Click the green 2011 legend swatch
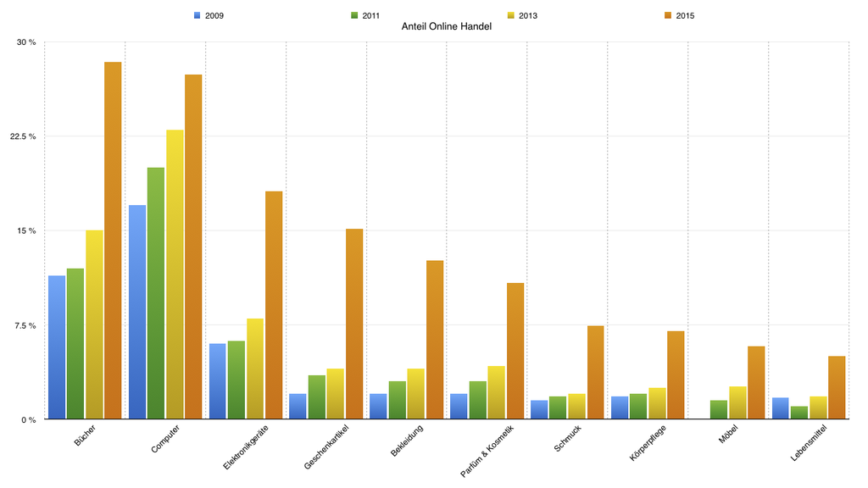This screenshot has height=488, width=868. (x=354, y=15)
